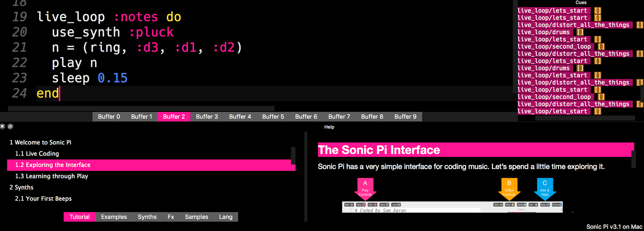
Task: Click the Sonic Pi v3.1 on Mac text
Action: pos(614,227)
